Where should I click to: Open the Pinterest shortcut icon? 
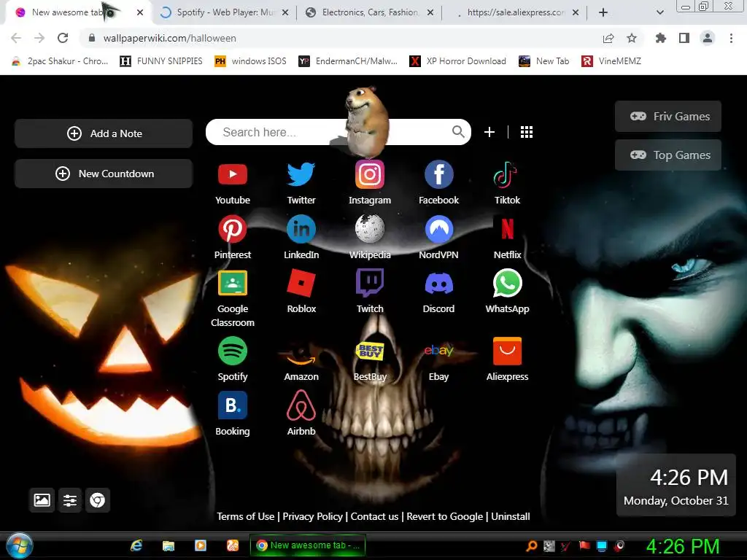point(233,229)
